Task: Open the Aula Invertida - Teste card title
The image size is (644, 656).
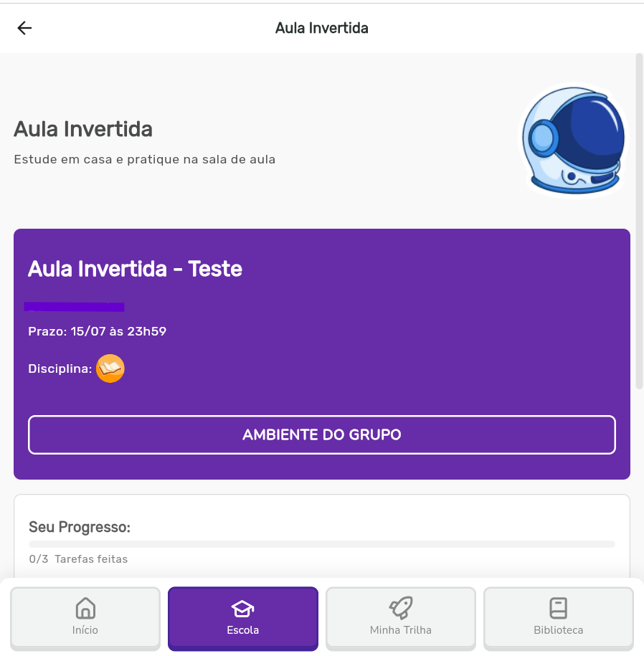Action: [135, 269]
